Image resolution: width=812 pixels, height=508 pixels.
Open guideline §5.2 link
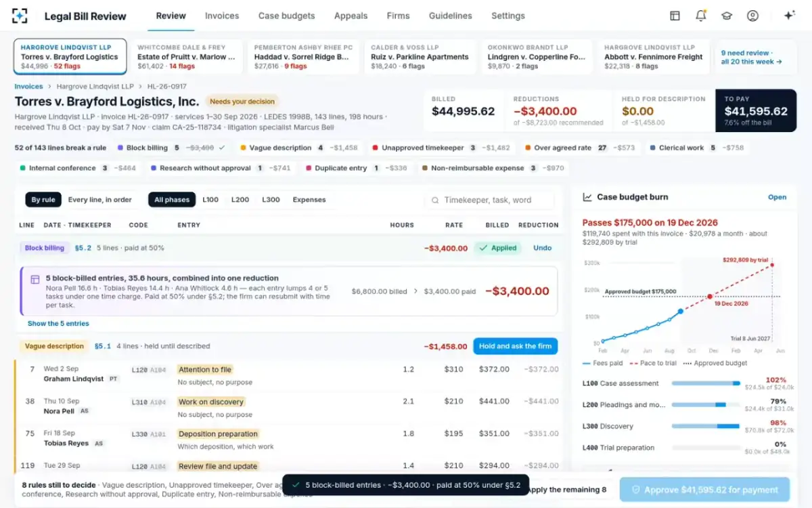(84, 248)
